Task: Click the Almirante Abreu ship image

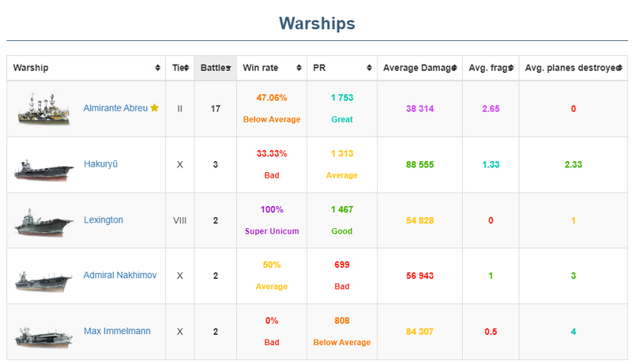Action: (x=39, y=109)
